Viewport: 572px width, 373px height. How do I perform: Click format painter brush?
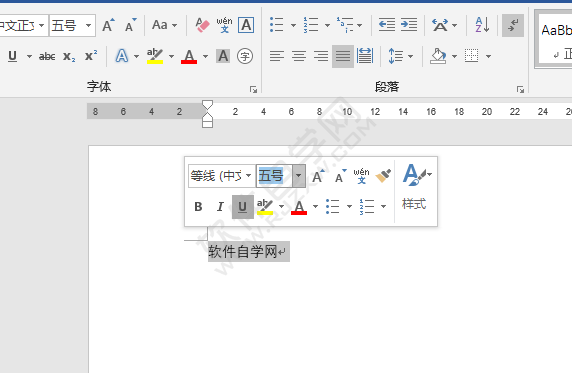pyautogui.click(x=383, y=176)
